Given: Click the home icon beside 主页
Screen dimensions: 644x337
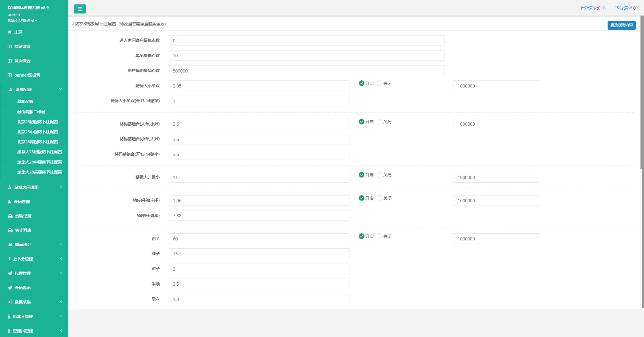Looking at the screenshot, I should click(x=10, y=32).
